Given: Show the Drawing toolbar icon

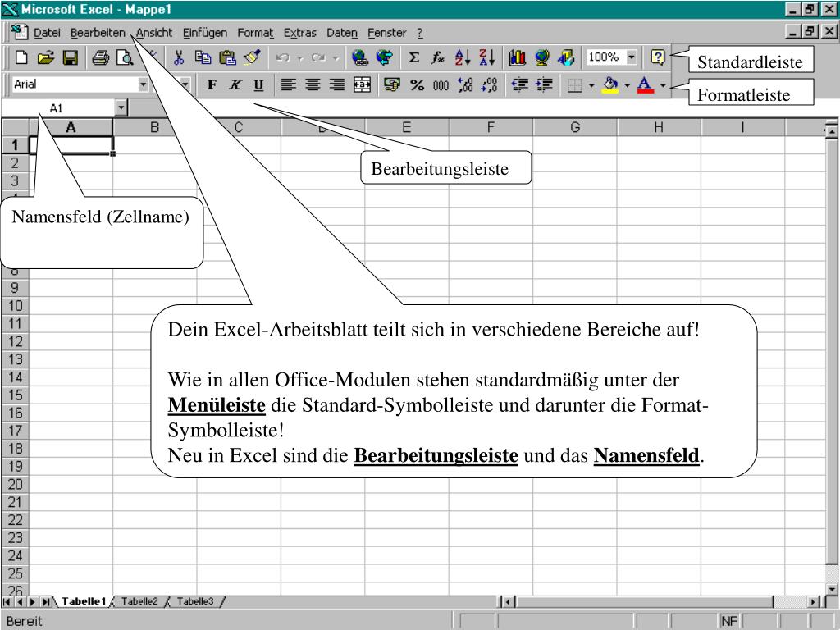Looking at the screenshot, I should click(x=566, y=57).
